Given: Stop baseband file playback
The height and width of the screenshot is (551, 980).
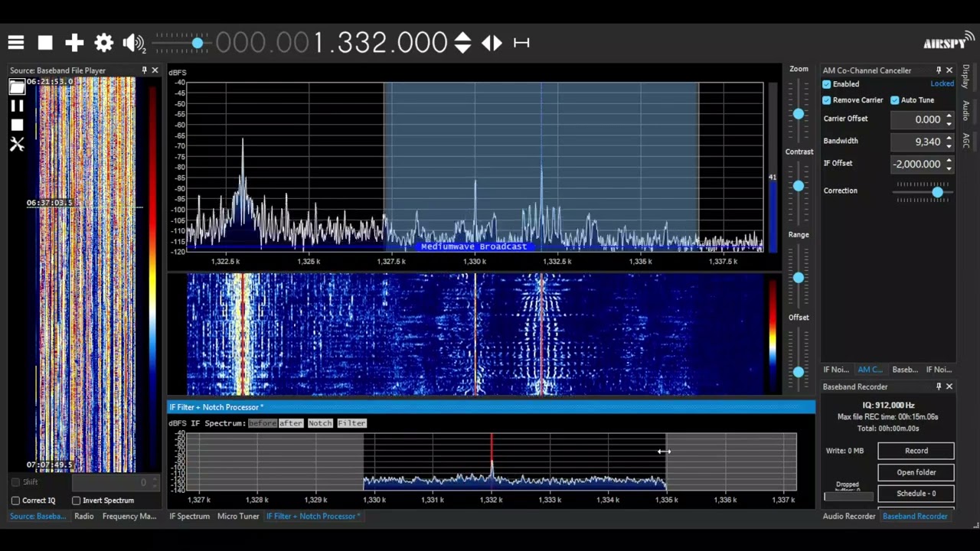Looking at the screenshot, I should coord(17,125).
